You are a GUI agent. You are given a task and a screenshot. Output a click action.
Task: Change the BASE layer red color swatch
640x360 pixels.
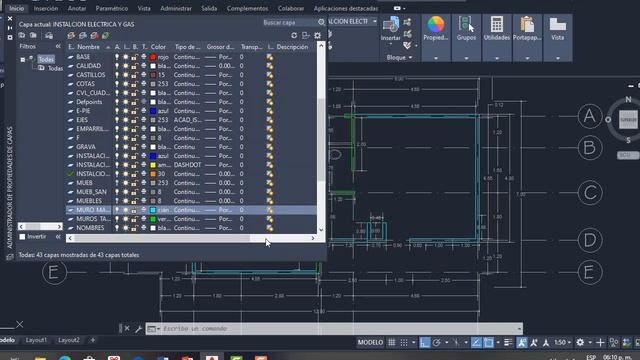point(153,57)
